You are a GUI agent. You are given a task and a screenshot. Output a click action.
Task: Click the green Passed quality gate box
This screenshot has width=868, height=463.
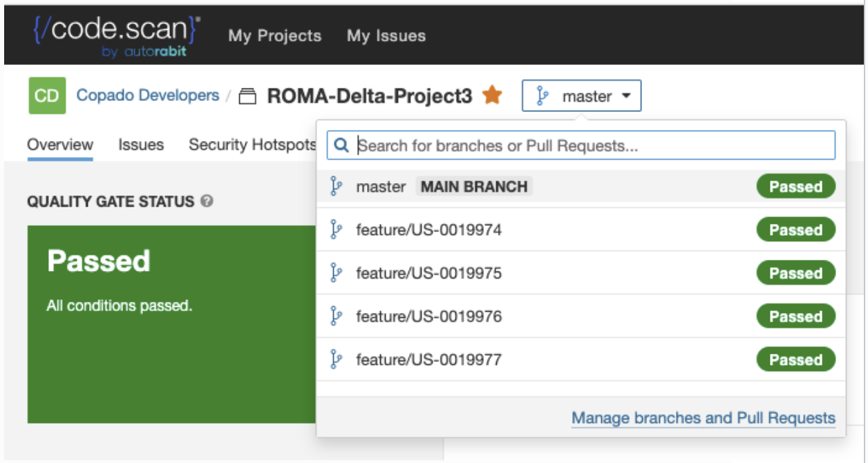(172, 324)
